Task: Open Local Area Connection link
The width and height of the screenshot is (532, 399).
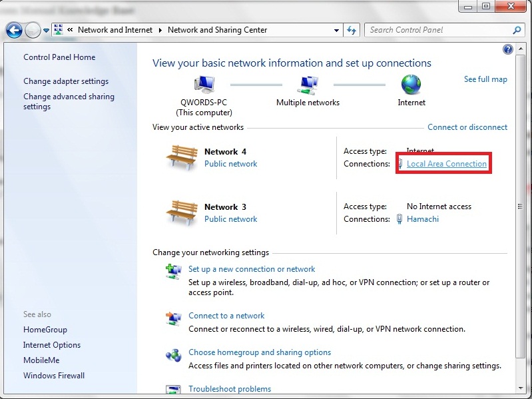Action: (446, 164)
